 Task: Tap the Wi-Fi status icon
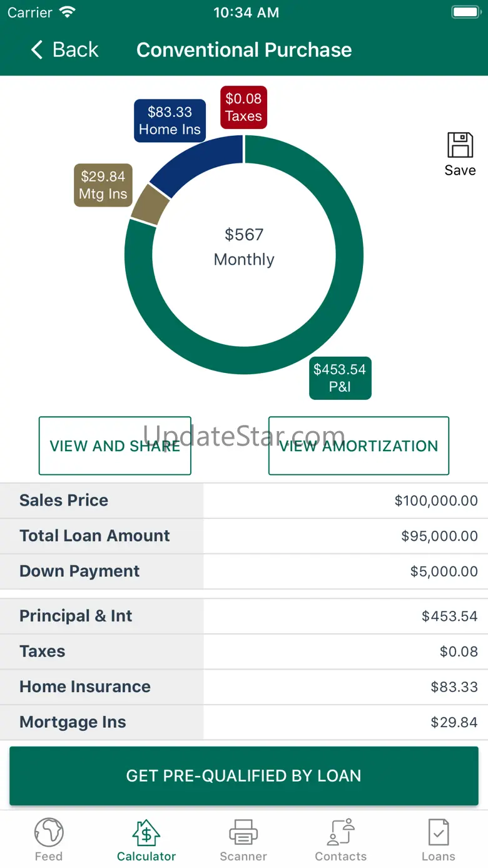[x=67, y=13]
